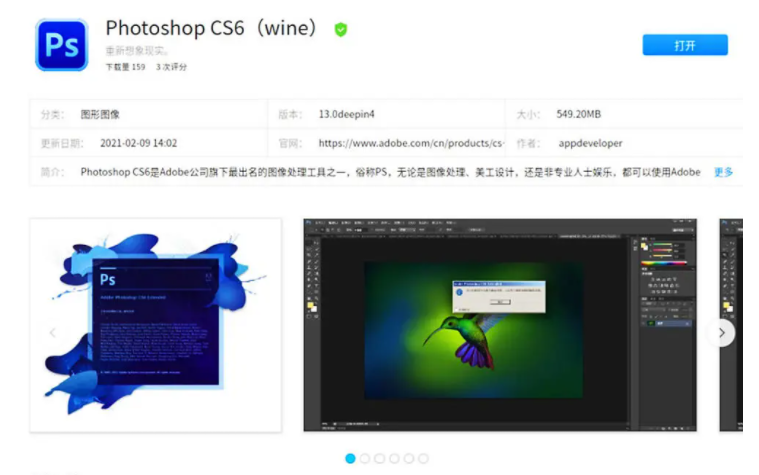Click the 3 次评分 rating count
Viewport: 759px width, 475px height.
[x=171, y=67]
